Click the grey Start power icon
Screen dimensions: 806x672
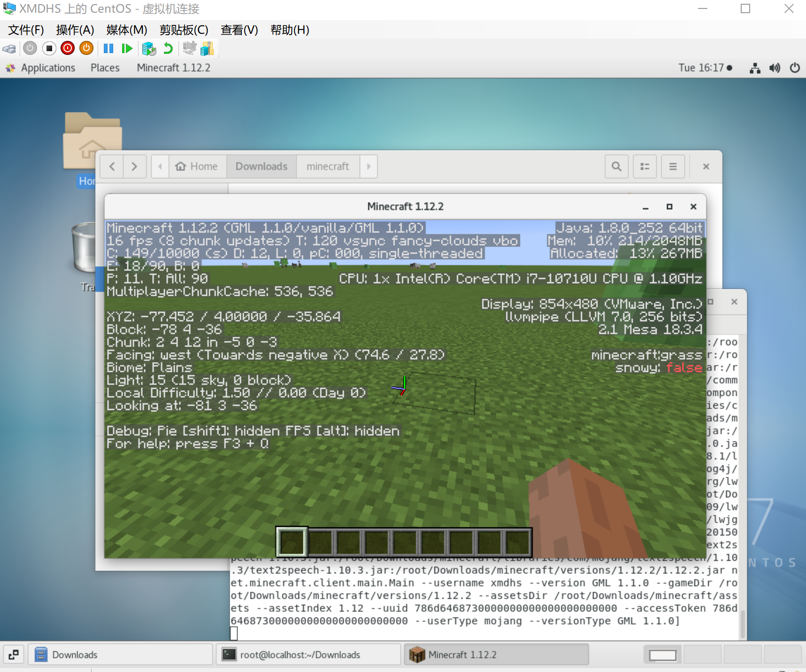pos(30,48)
